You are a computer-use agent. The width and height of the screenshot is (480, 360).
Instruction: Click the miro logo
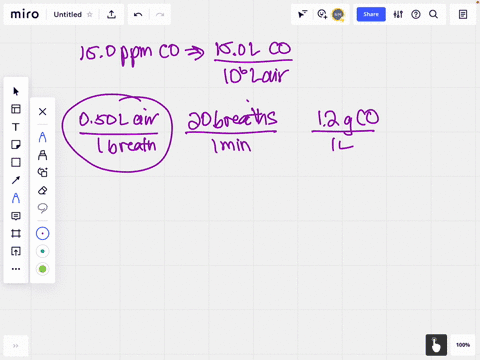pos(25,14)
